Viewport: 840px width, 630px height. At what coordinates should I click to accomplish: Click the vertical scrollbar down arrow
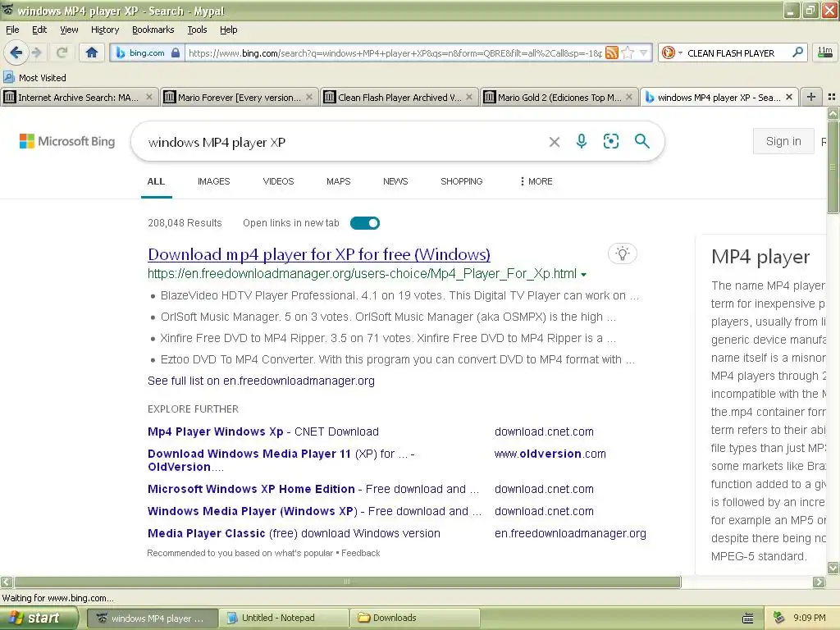[x=833, y=568]
